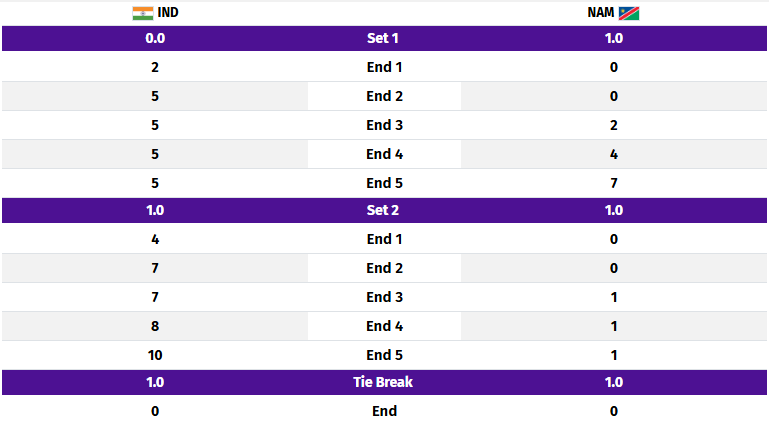The image size is (769, 421).
Task: Select the Tie Break End row label
Action: 384,411
